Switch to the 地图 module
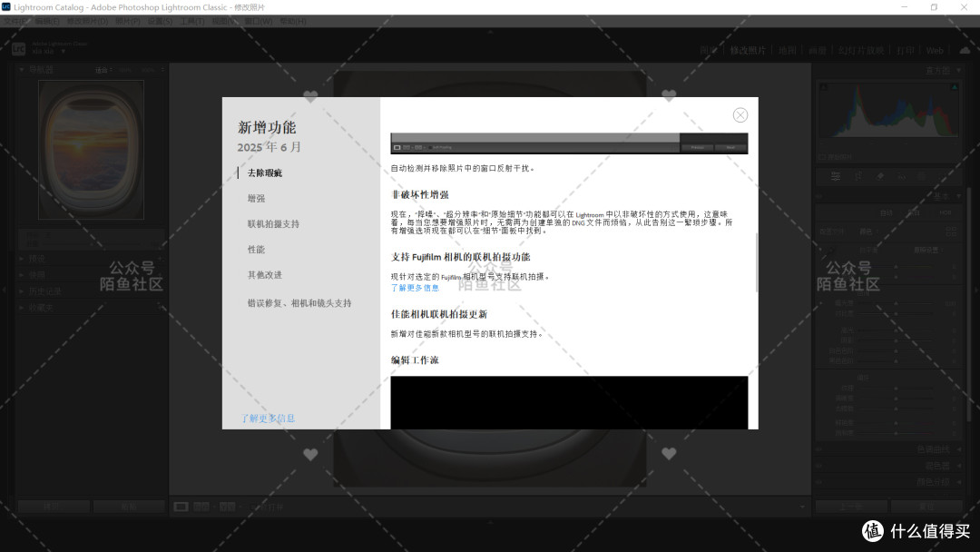 coord(787,51)
